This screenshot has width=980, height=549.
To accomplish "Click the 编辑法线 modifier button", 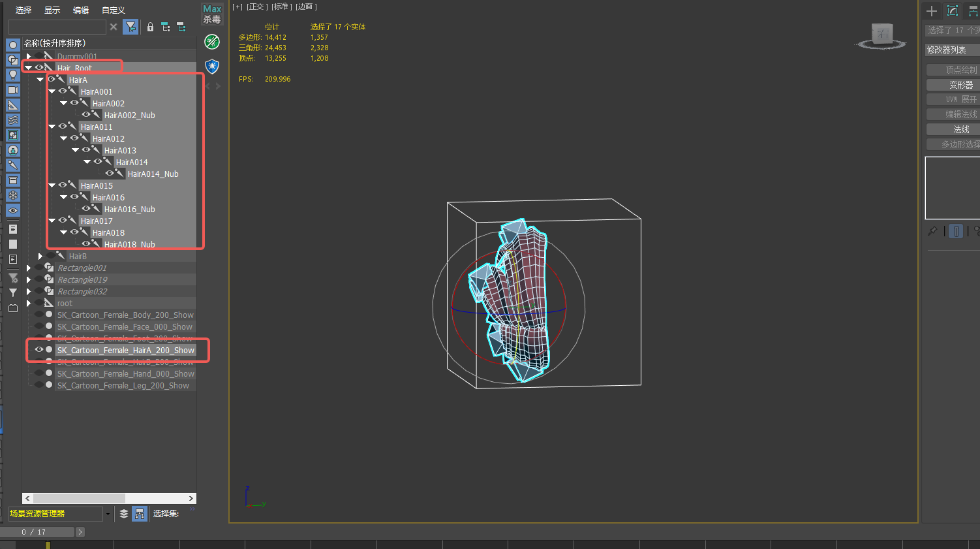I will (953, 114).
